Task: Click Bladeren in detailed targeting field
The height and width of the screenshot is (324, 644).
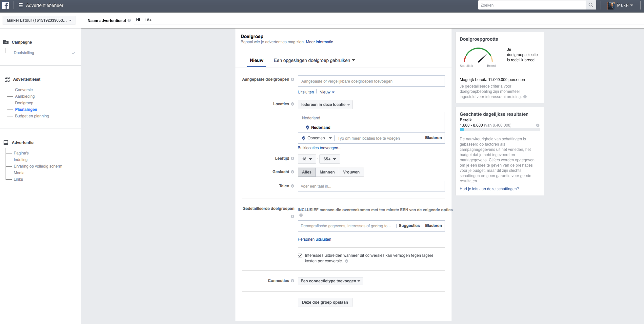Action: [433, 226]
